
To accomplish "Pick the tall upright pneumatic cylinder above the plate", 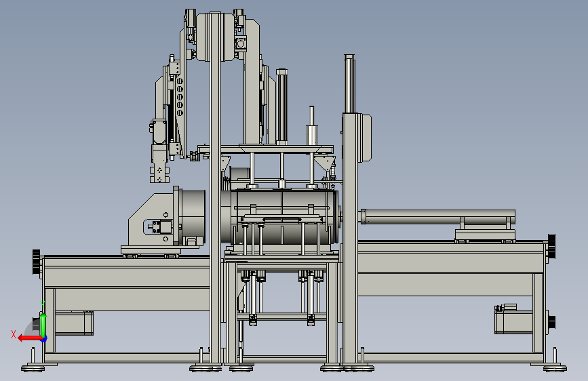I will 281,106.
